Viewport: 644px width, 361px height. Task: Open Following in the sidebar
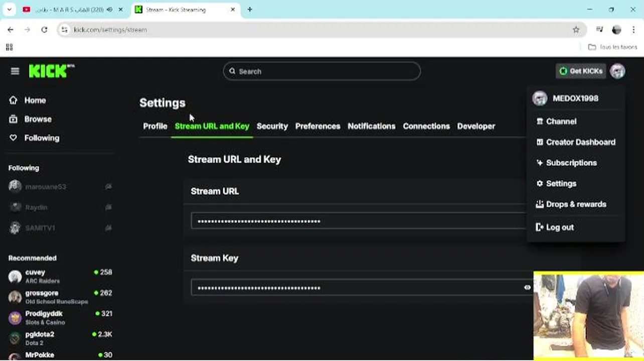click(42, 138)
